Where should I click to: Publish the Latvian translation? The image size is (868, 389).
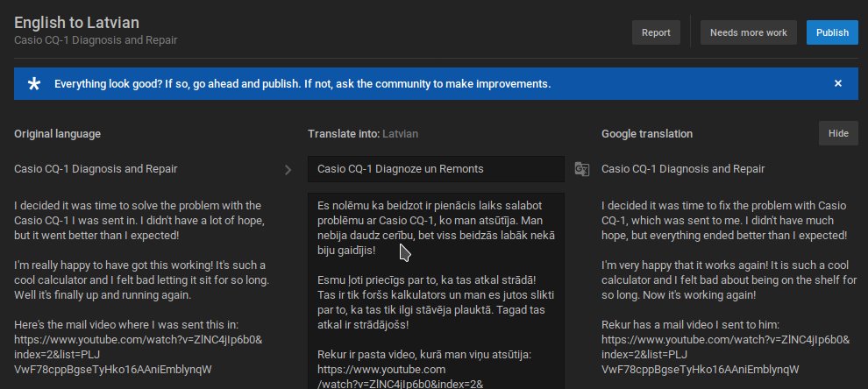(x=832, y=32)
